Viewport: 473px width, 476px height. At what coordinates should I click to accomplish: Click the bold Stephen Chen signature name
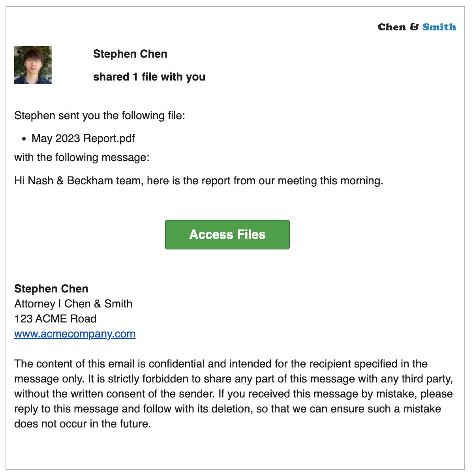click(x=51, y=289)
